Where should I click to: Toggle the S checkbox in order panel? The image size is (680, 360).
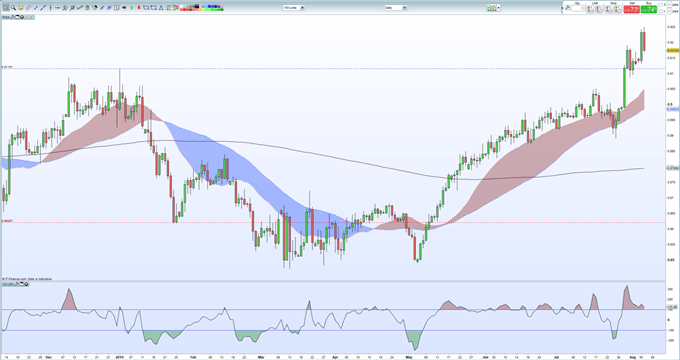pyautogui.click(x=661, y=5)
